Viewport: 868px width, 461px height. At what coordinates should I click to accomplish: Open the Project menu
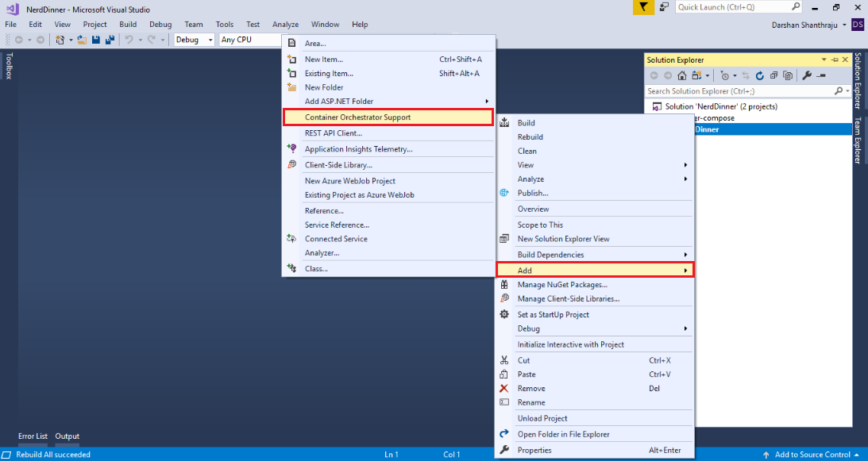(95, 25)
